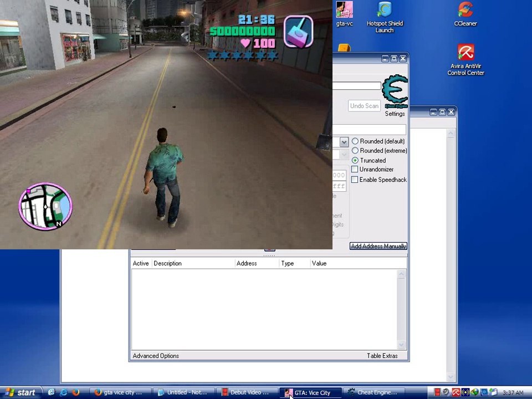This screenshot has height=399, width=532.
Task: Click Show Desktop in quick launch
Action: (51, 392)
